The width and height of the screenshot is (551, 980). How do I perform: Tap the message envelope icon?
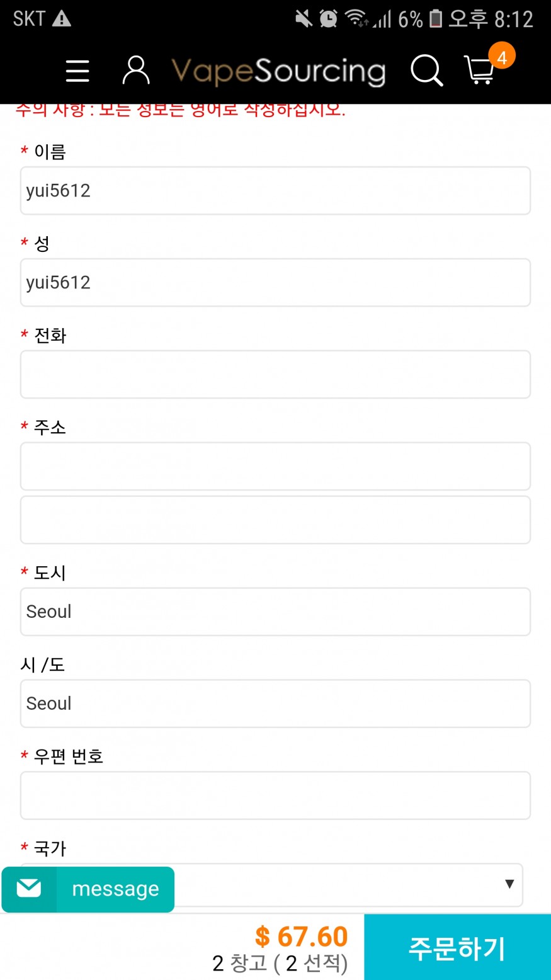(29, 889)
